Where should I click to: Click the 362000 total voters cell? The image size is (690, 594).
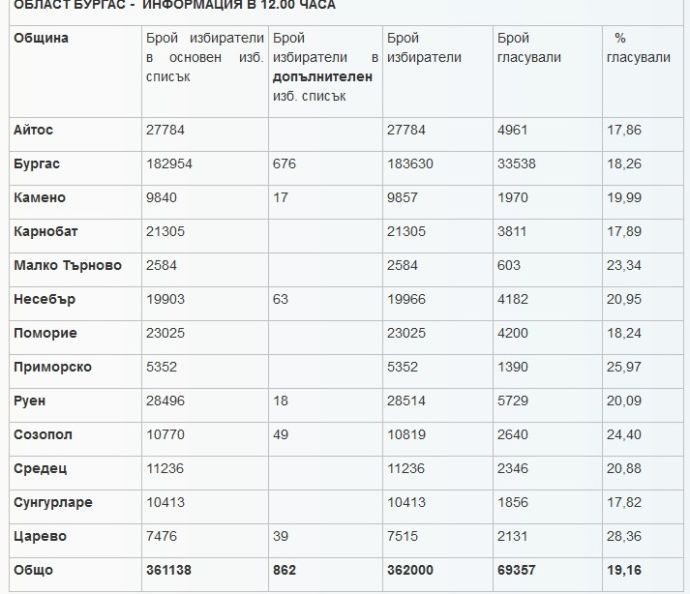click(410, 571)
